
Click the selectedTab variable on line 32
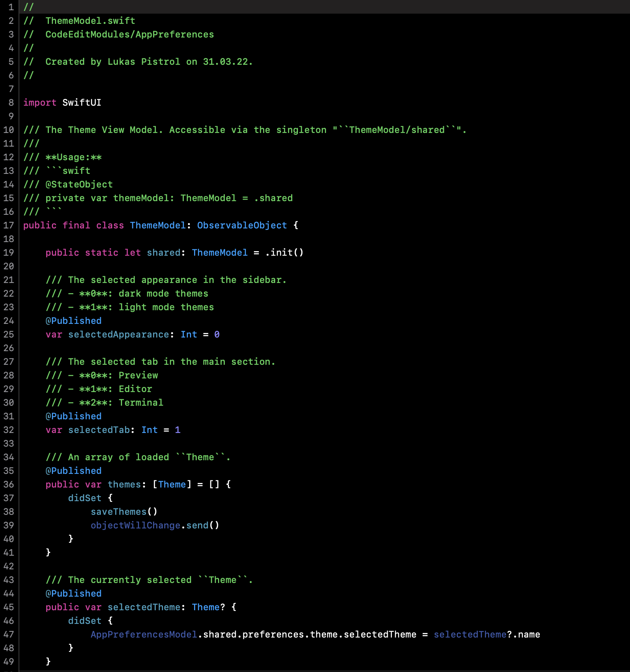(x=99, y=430)
